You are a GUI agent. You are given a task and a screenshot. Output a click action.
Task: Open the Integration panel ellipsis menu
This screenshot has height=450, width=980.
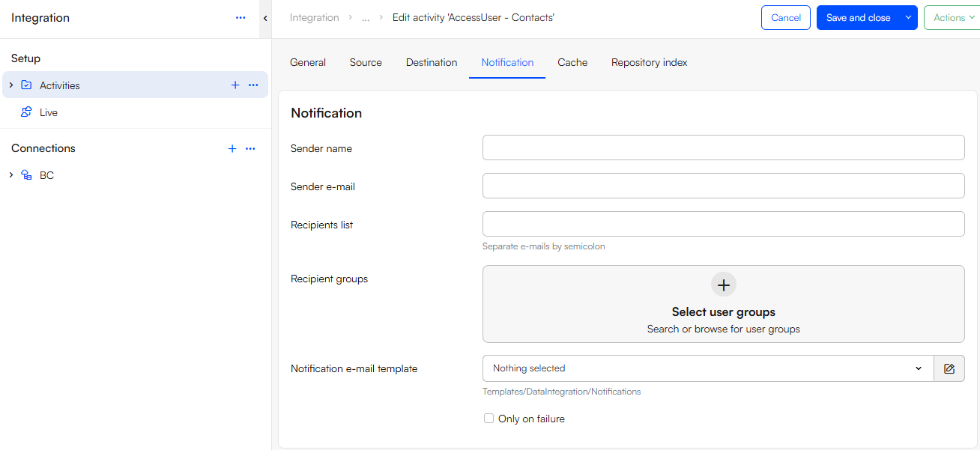(x=240, y=17)
